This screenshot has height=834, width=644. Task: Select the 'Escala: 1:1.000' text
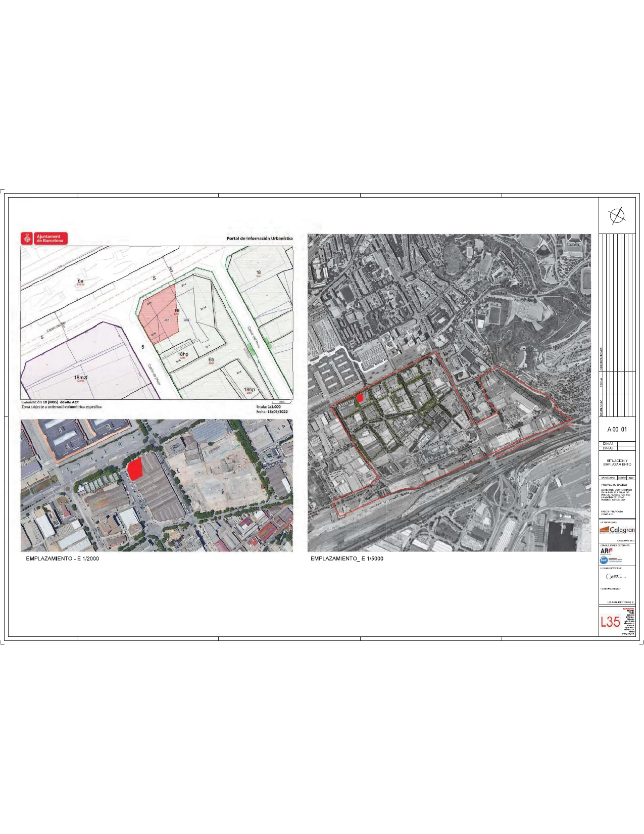tap(268, 406)
